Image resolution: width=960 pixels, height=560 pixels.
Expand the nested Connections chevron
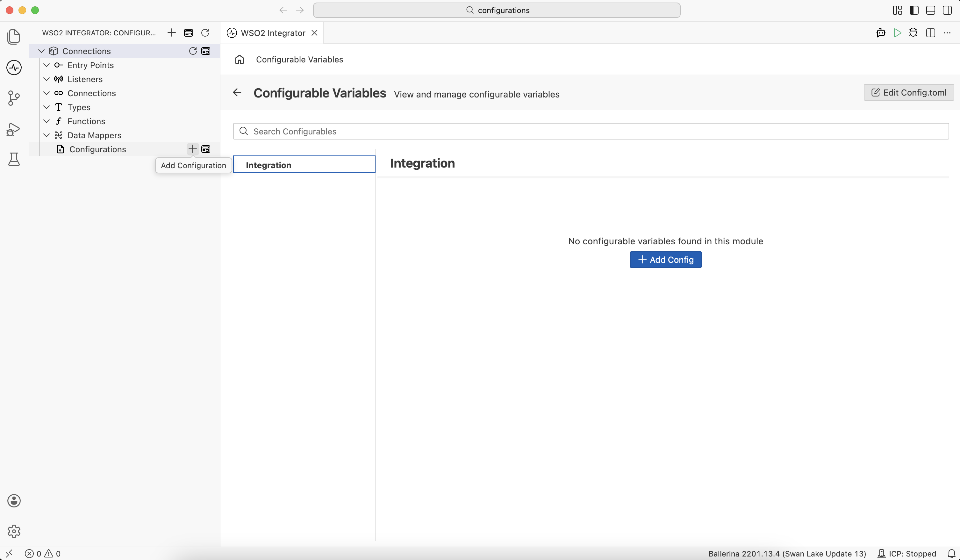47,93
